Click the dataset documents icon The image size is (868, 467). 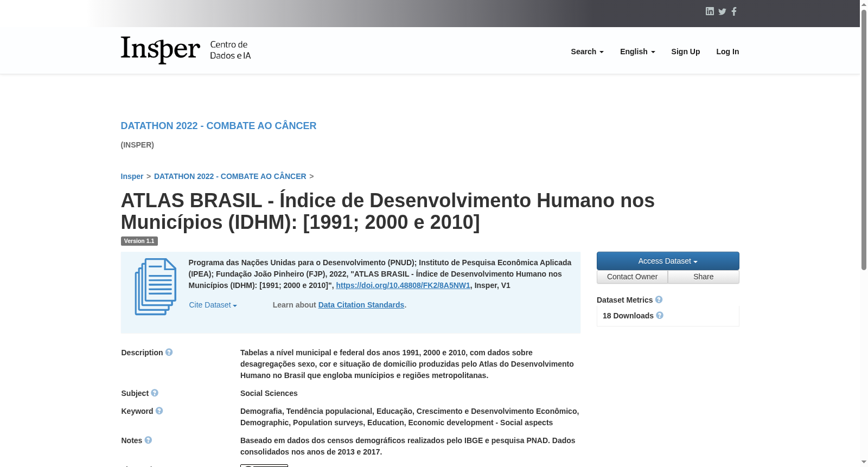(156, 286)
